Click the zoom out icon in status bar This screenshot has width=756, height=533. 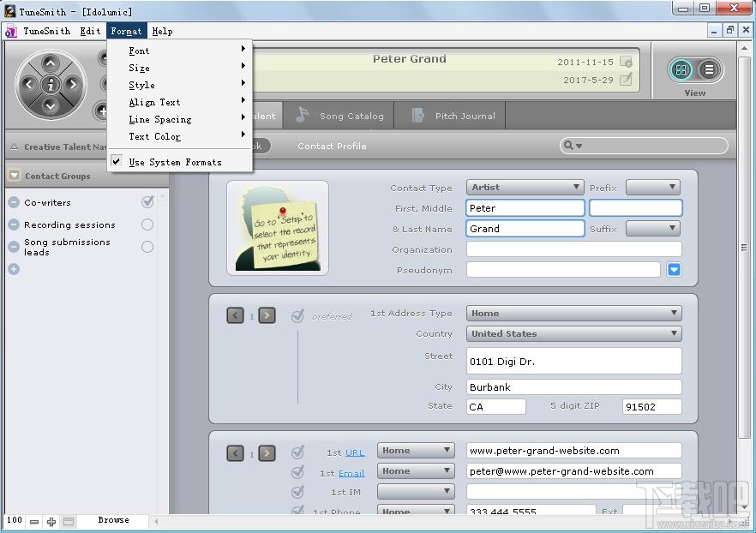[x=34, y=522]
